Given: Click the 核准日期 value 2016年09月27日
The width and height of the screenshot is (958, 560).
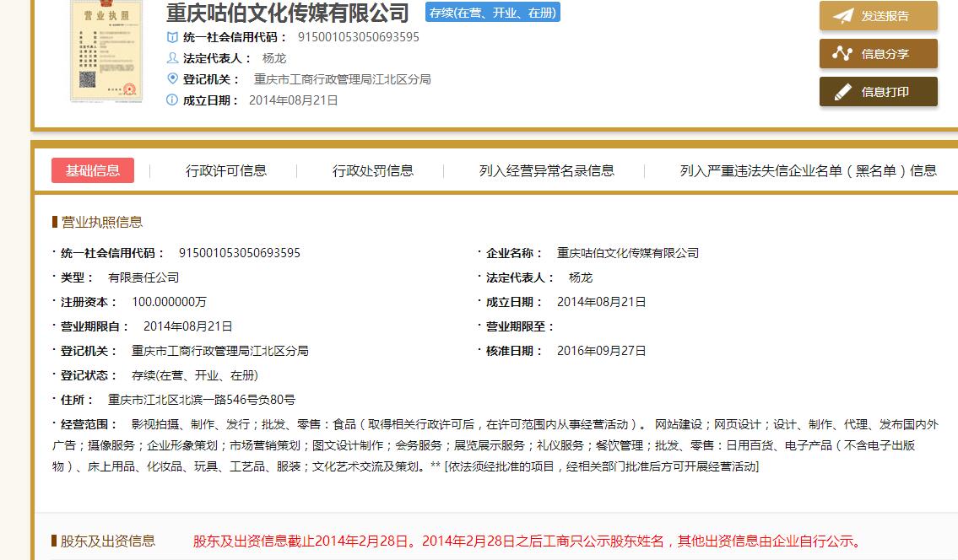Looking at the screenshot, I should [601, 351].
